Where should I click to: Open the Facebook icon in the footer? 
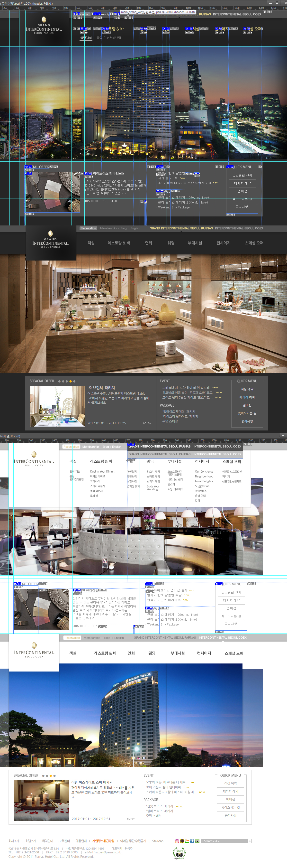tap(192, 841)
